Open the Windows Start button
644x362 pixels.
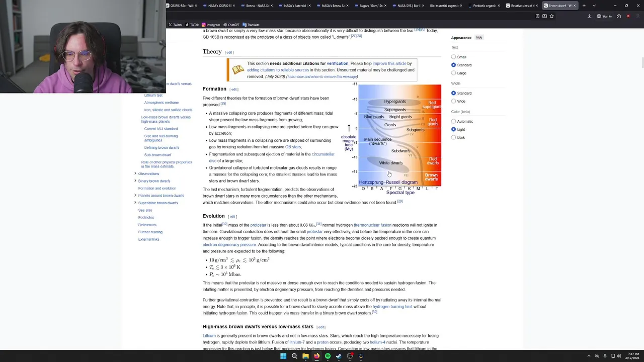pos(283,356)
